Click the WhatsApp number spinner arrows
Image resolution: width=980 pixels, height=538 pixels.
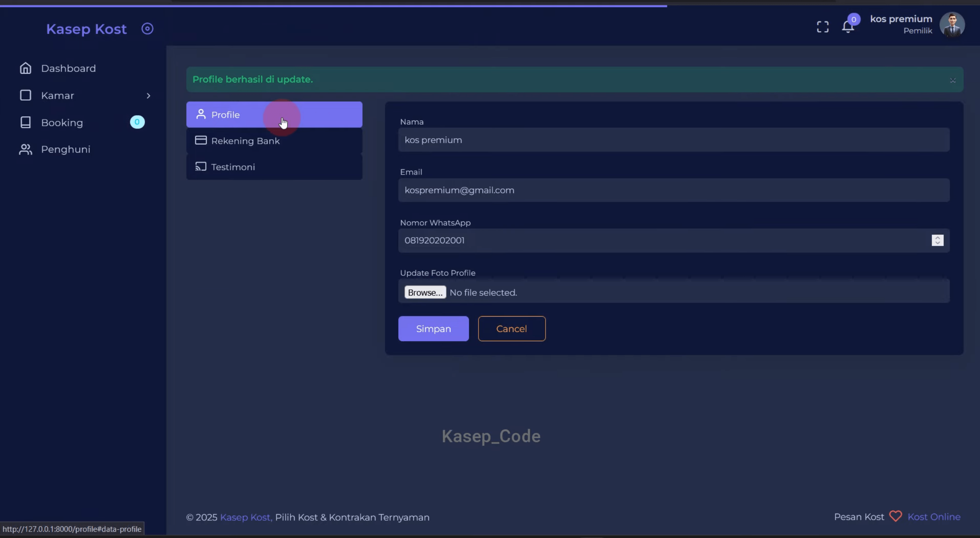[937, 240]
